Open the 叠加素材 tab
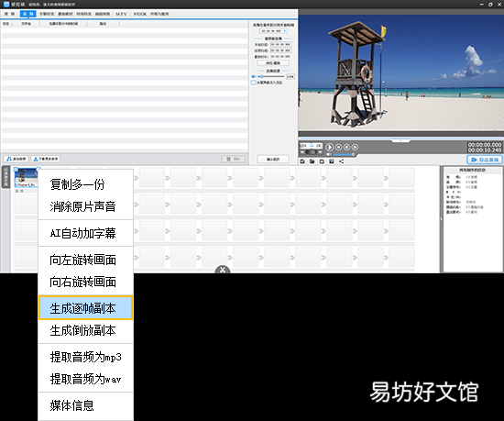Screen dimensions: 504x421 pos(65,14)
